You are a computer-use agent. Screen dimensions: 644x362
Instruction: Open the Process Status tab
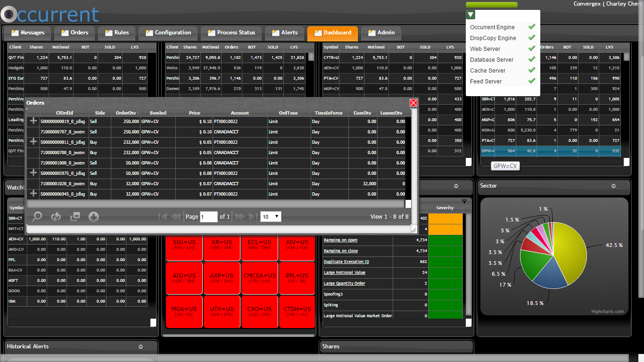click(x=231, y=33)
